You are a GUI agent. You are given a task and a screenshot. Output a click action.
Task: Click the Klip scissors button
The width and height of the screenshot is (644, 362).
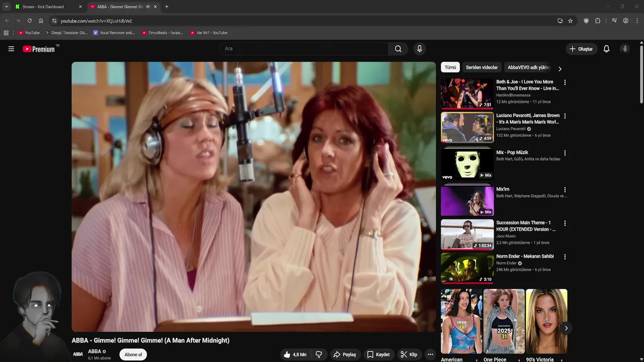click(x=409, y=354)
